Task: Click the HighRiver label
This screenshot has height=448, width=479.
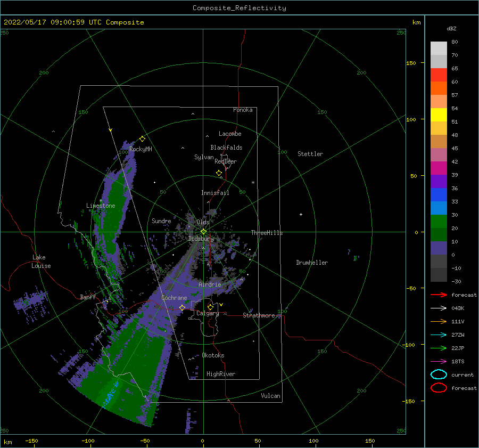Action: click(x=221, y=374)
